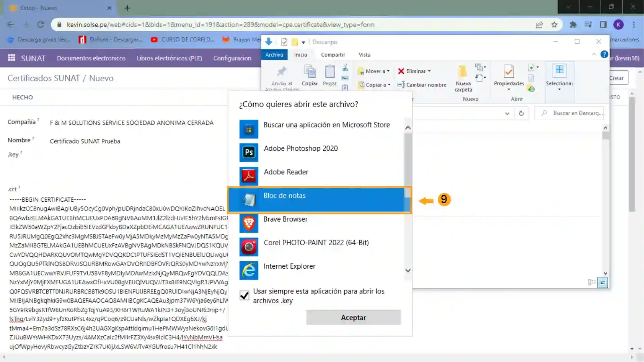Expand the Explorer address bar history chevron
This screenshot has width=644, height=362.
(507, 113)
